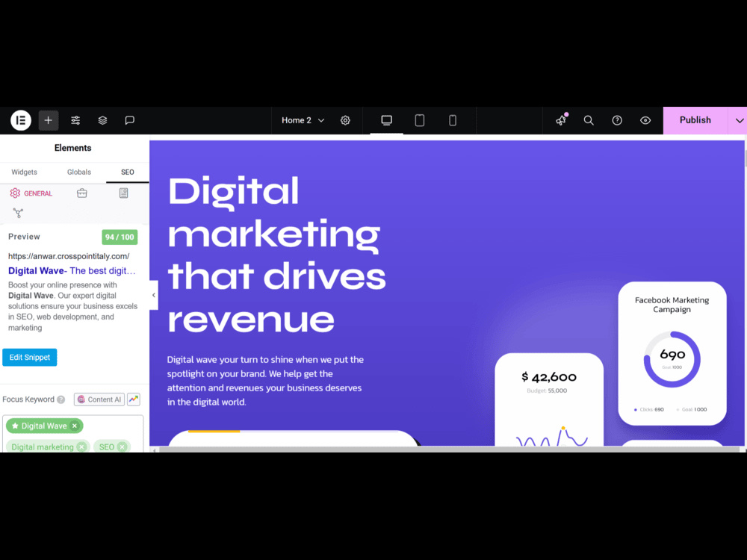747x560 pixels.
Task: Switch to Mobile view mode
Action: tap(453, 120)
